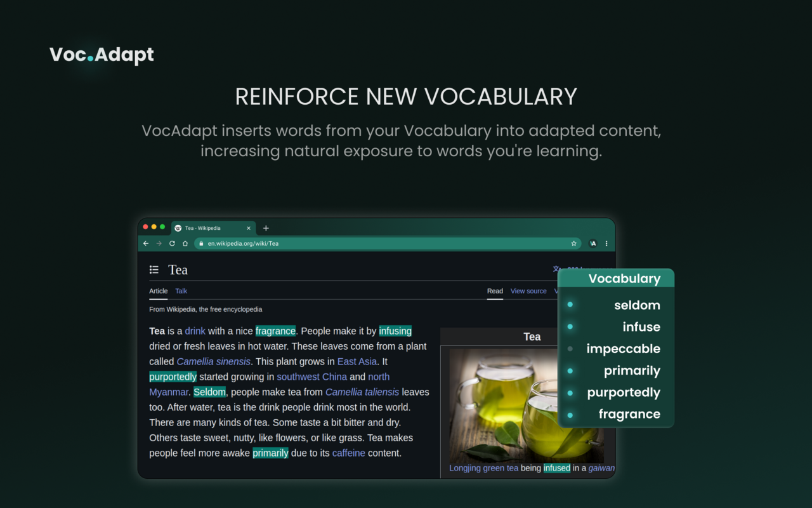Open a new browser tab with the plus icon
Viewport: 812px width, 508px height.
coord(266,227)
